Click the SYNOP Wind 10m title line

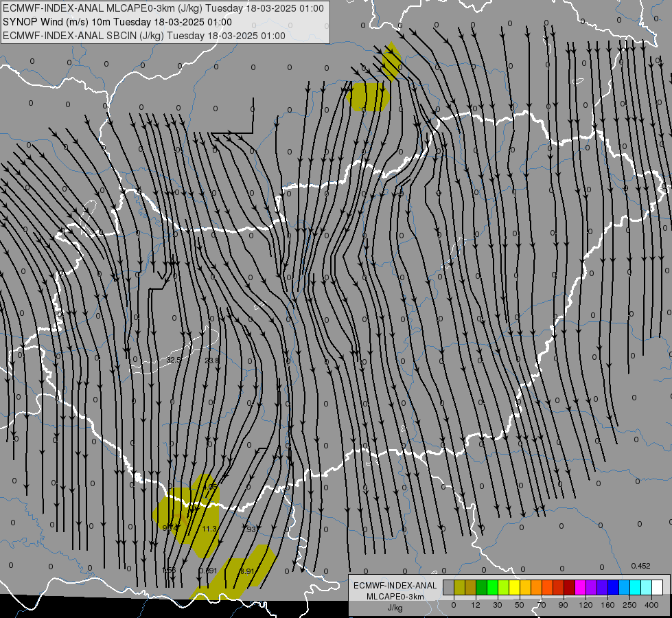(117, 22)
